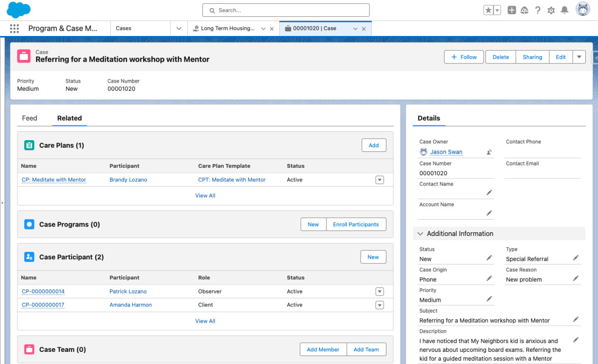Close the 00001020 Case tab
The height and width of the screenshot is (364, 598).
364,29
